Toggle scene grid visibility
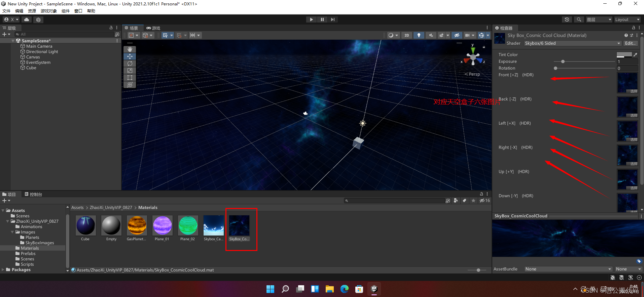The width and height of the screenshot is (644, 297). click(x=165, y=35)
